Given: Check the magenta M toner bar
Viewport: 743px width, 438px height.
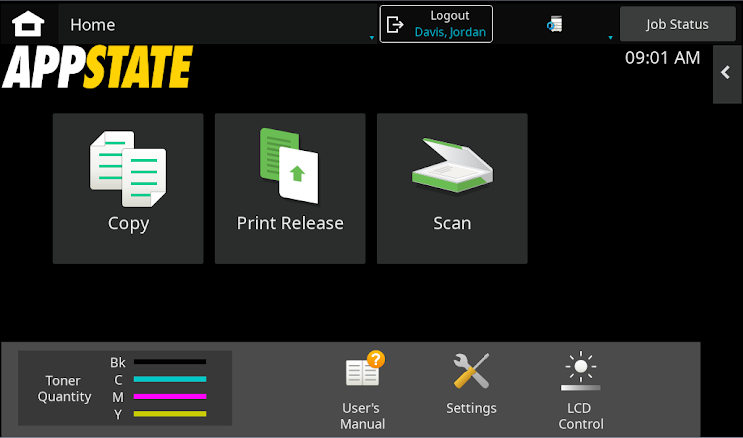Looking at the screenshot, I should (170, 396).
